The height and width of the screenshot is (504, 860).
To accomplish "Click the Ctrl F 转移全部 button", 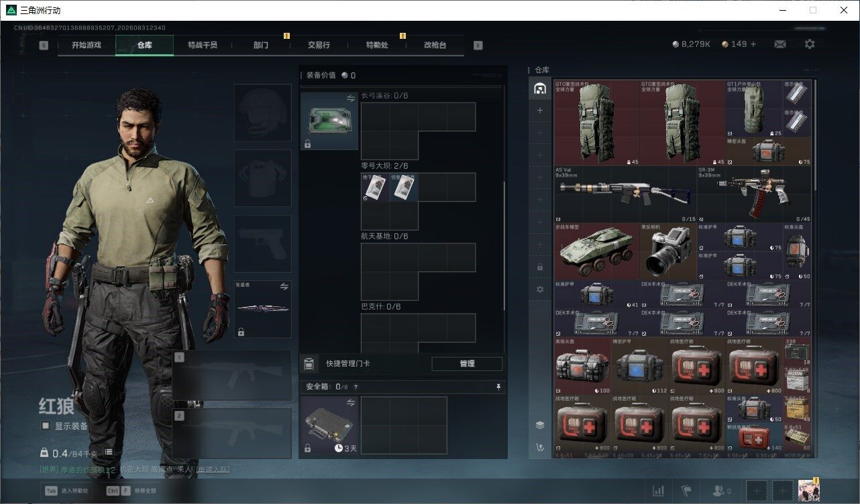I will click(x=132, y=491).
